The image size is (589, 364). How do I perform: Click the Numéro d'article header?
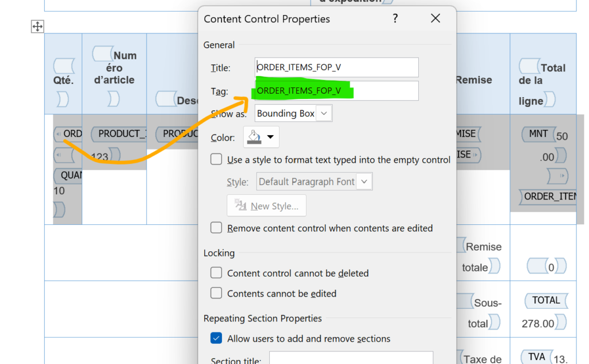click(114, 68)
